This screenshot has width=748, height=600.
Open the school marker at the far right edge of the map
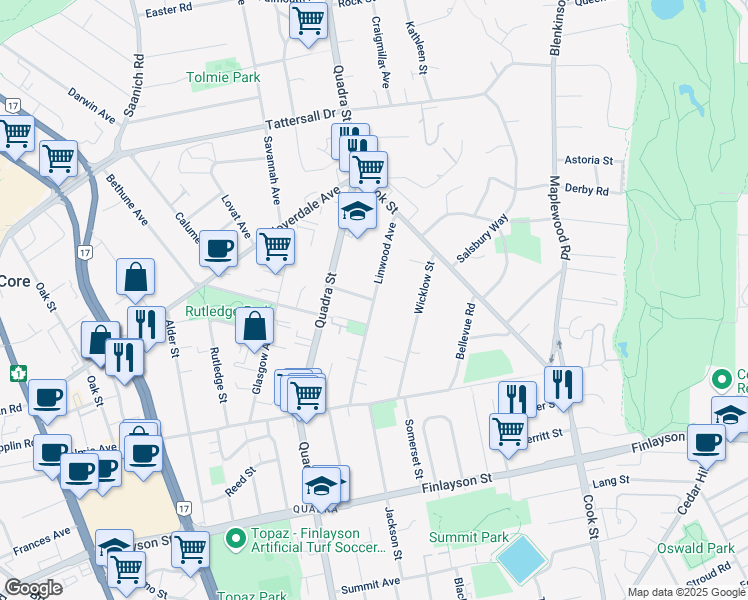coord(730,415)
